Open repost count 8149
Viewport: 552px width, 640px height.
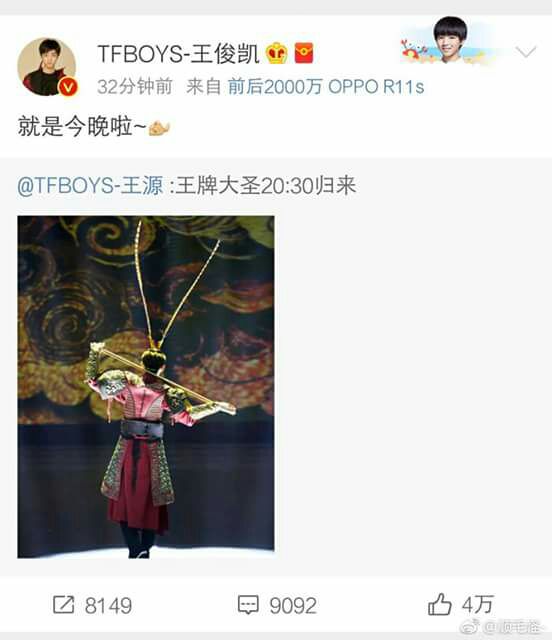(x=108, y=606)
